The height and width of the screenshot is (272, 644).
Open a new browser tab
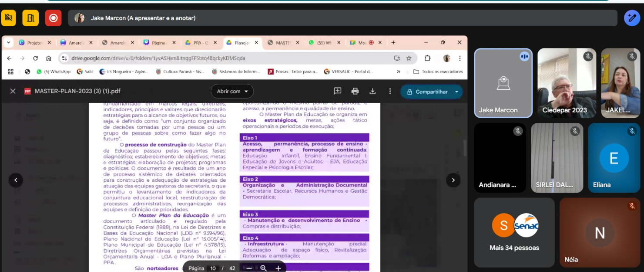pyautogui.click(x=393, y=42)
